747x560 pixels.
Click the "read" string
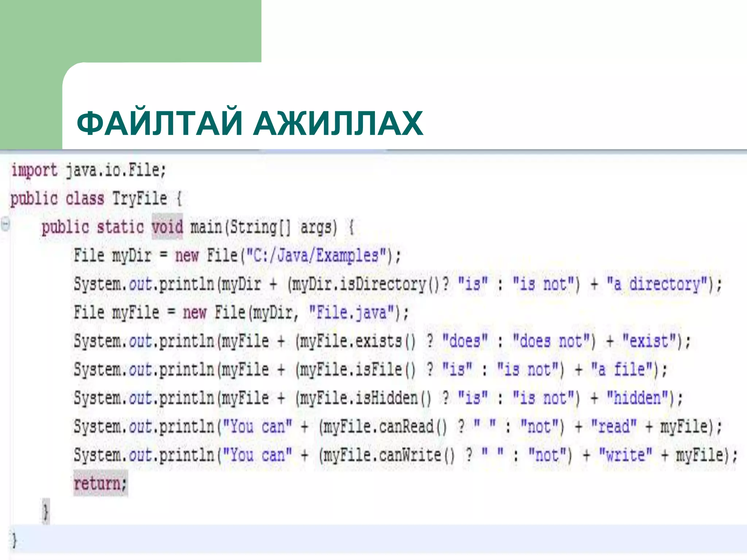point(614,426)
